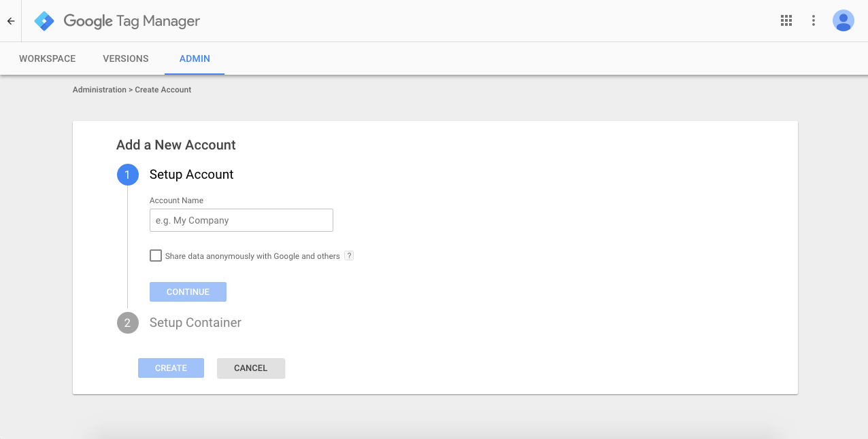Cancel the new account creation

coord(250,368)
